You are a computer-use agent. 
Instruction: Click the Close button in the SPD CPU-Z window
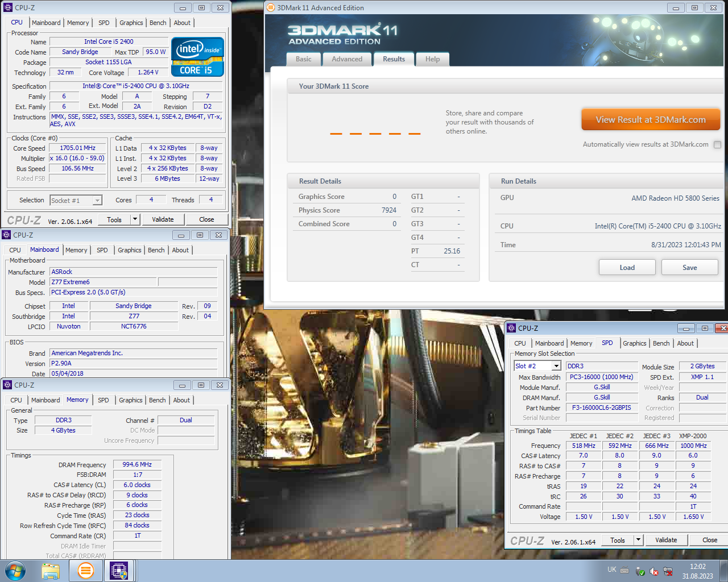pyautogui.click(x=710, y=540)
